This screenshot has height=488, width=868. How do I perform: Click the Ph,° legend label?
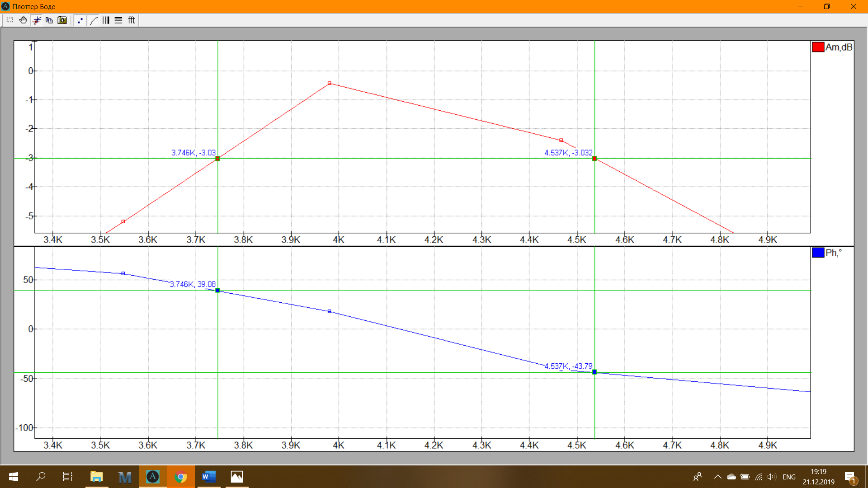(x=834, y=253)
